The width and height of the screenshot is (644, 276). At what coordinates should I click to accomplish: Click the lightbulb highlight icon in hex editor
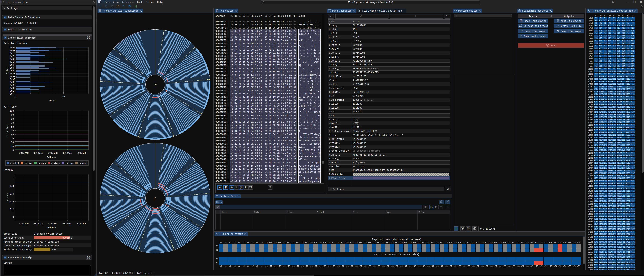coord(226,187)
